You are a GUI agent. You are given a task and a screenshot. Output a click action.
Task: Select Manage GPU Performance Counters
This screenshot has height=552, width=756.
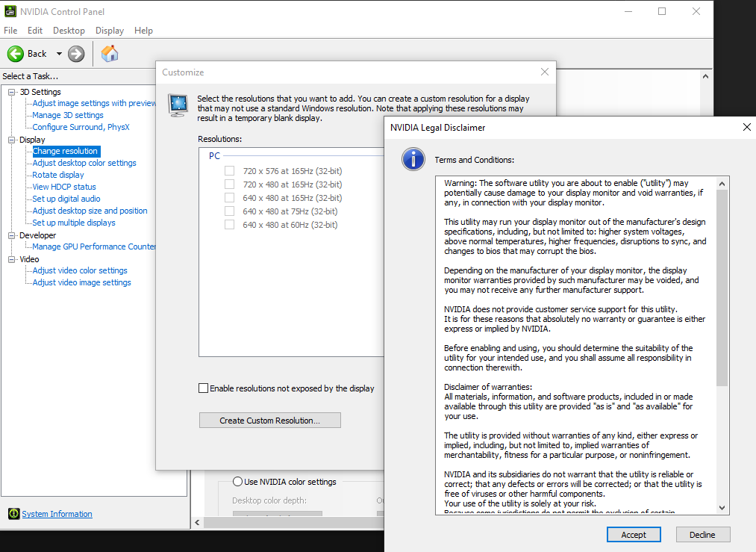coord(94,246)
